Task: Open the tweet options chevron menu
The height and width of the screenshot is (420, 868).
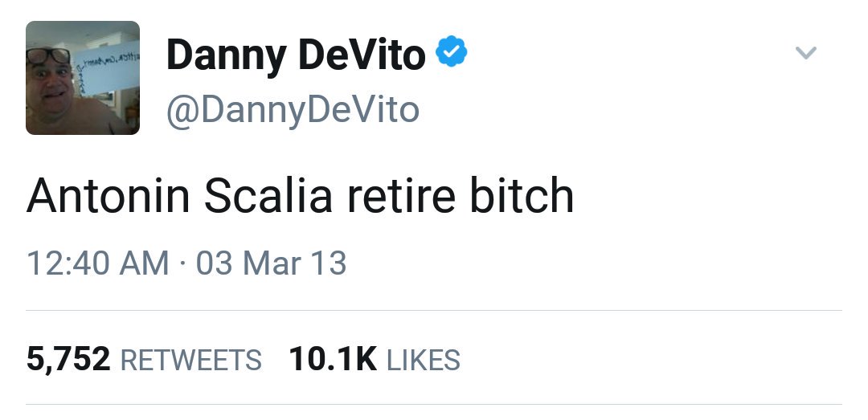Action: pos(805,54)
